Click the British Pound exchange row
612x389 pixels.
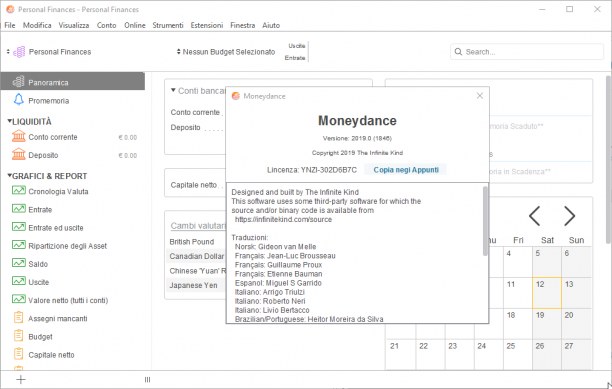click(x=196, y=242)
